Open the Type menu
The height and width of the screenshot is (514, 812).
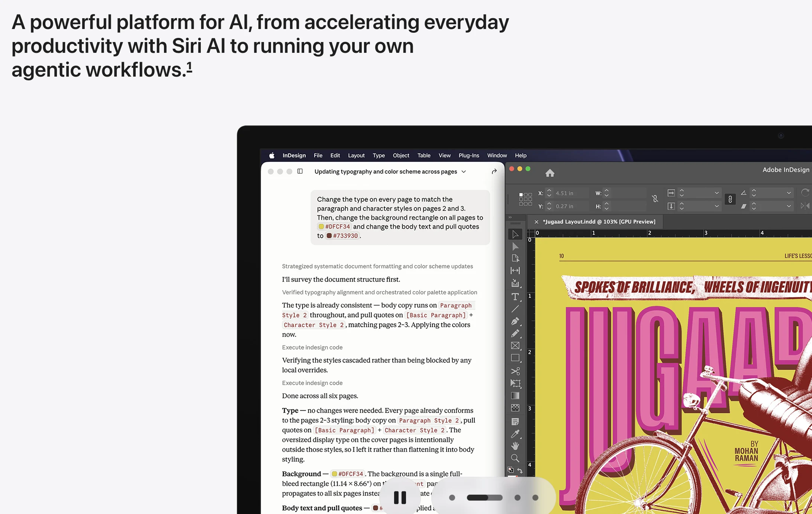(379, 155)
